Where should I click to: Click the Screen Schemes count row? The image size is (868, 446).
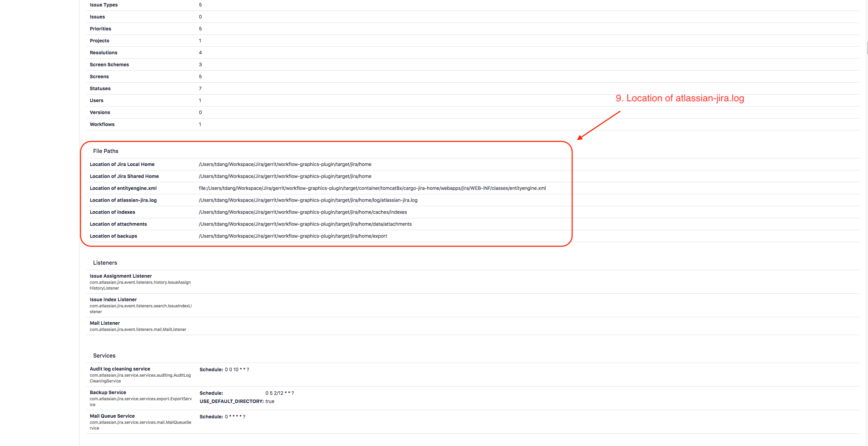point(109,65)
